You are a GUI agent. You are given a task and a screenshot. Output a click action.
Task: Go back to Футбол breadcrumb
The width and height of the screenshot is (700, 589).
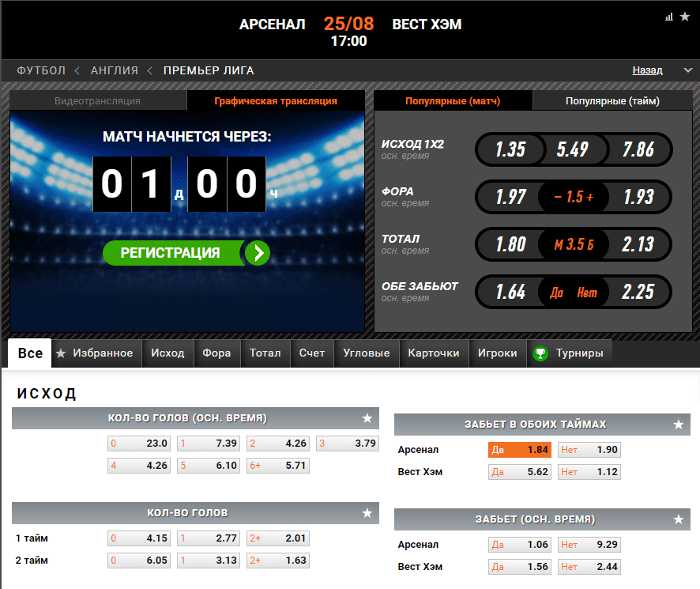(x=41, y=70)
